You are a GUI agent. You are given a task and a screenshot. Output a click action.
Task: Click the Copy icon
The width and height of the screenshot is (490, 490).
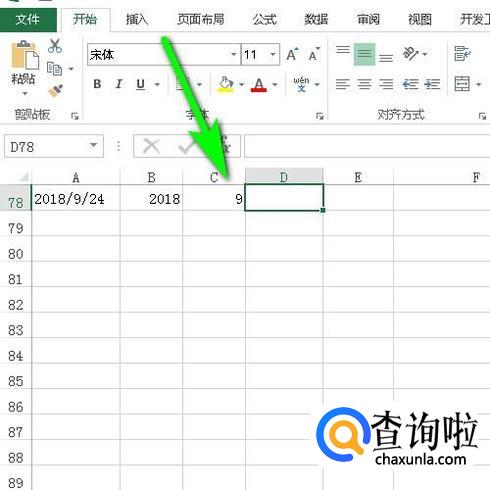point(54,69)
